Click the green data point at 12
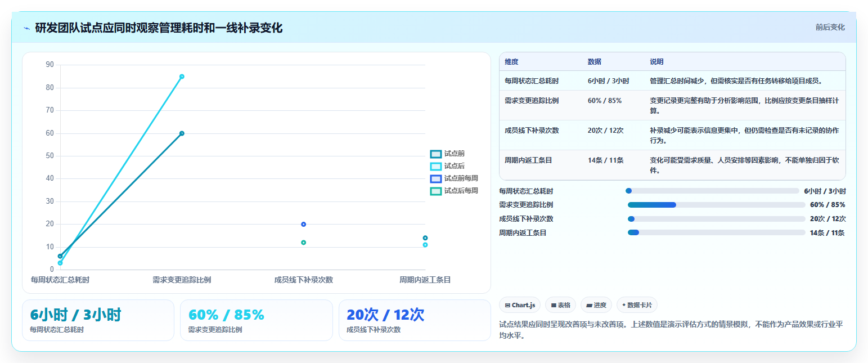 304,243
